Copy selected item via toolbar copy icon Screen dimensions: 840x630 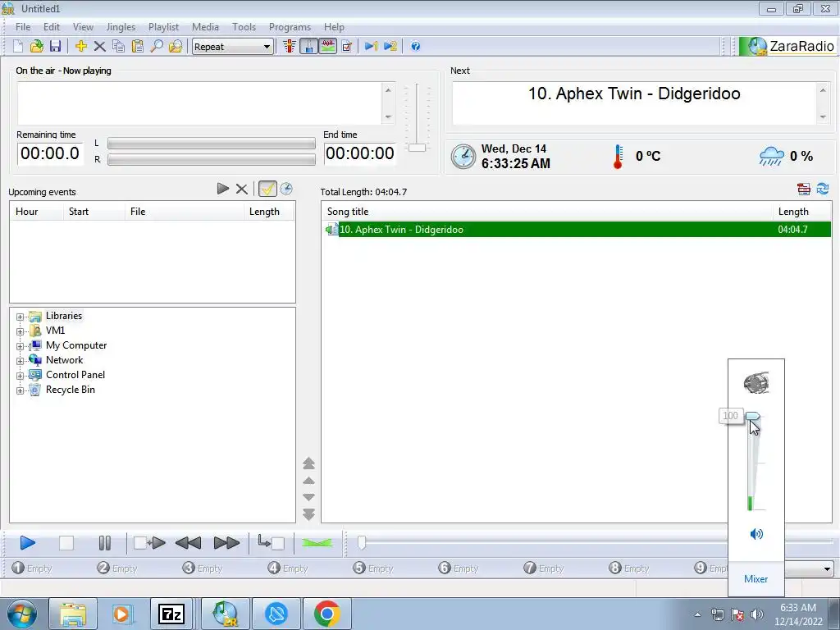coord(118,47)
